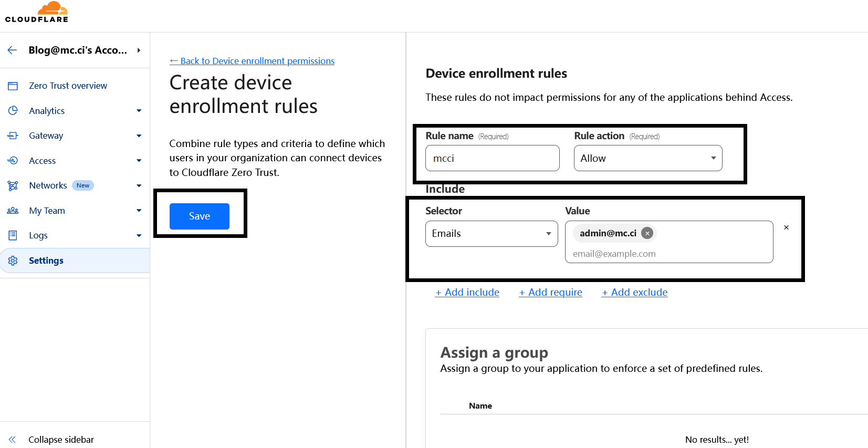Click Collapse sidebar label
This screenshot has width=868, height=448.
tap(61, 440)
